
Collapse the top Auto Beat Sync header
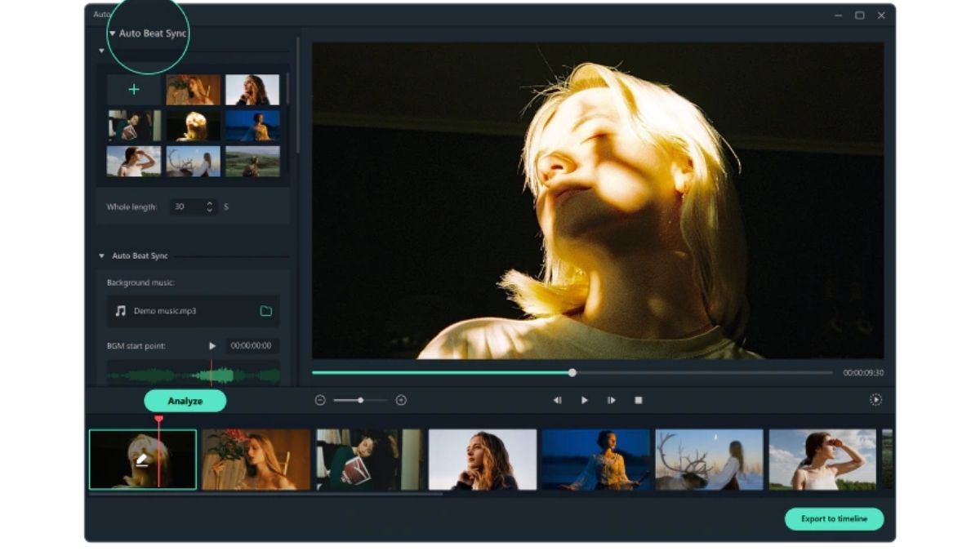113,33
